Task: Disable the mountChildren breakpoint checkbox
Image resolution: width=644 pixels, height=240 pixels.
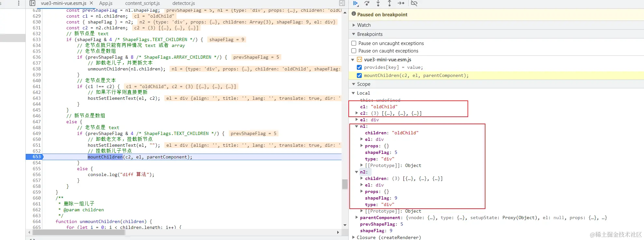Action: coord(359,75)
